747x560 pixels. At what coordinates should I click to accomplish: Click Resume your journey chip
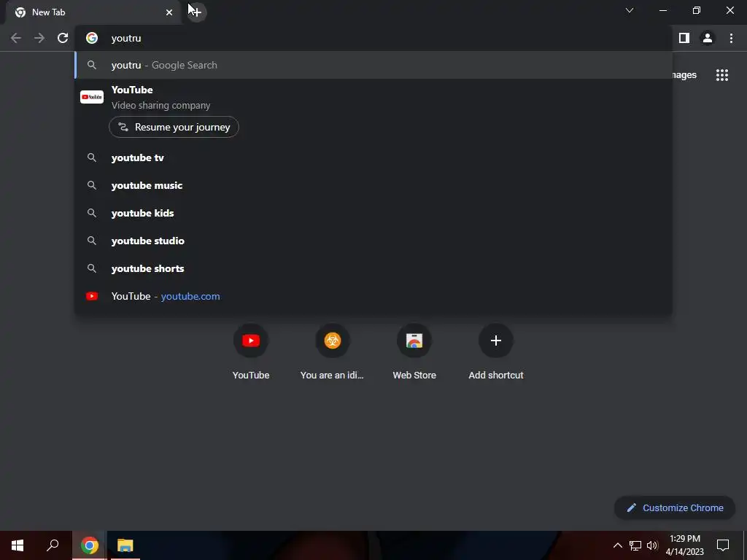point(174,127)
